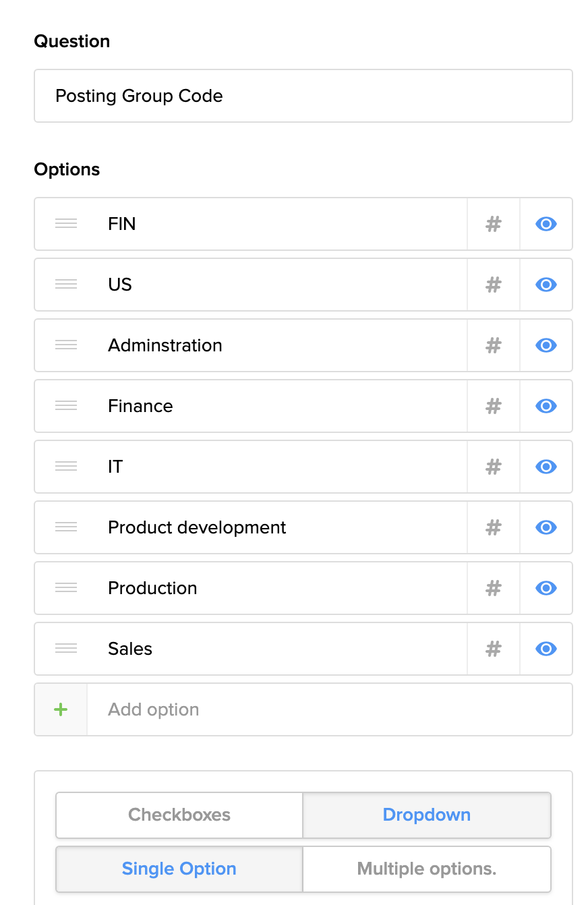Grab the drag handle of US option
The width and height of the screenshot is (588, 905).
pos(66,285)
